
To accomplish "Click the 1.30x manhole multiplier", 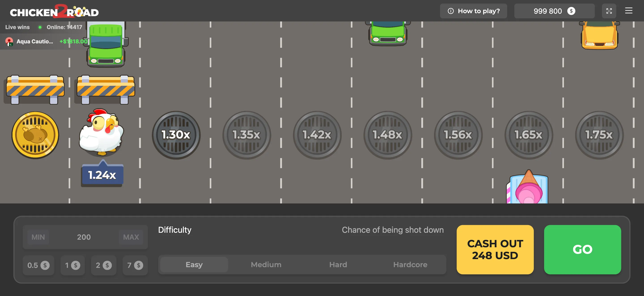I will tap(176, 135).
